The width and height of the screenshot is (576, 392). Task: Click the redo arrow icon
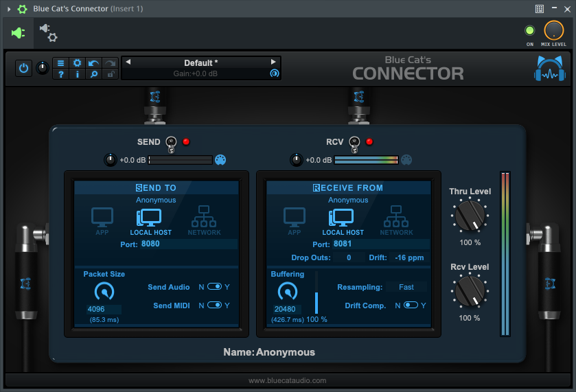tap(111, 63)
